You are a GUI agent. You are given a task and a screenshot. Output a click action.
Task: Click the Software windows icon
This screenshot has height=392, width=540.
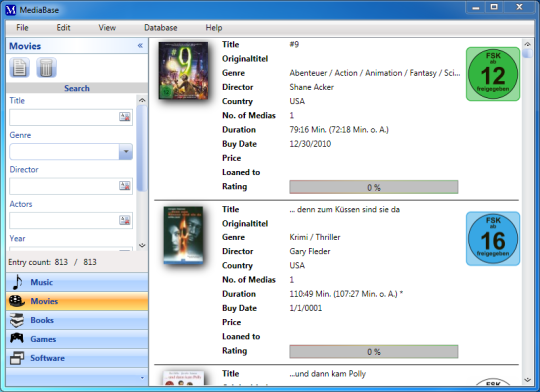click(x=17, y=358)
